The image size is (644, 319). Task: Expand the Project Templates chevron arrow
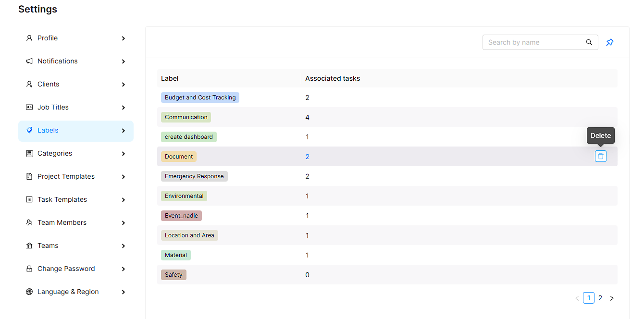(x=124, y=177)
